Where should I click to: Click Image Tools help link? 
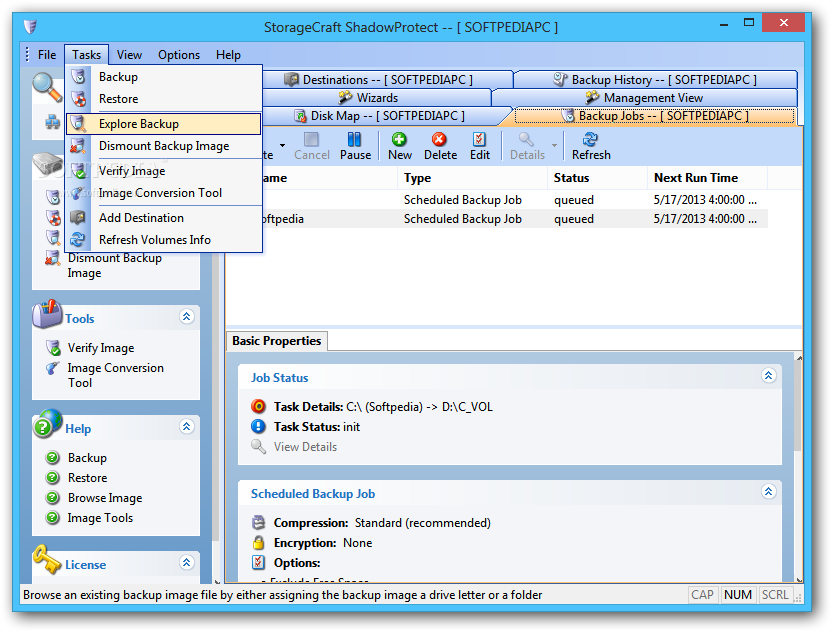pyautogui.click(x=100, y=518)
